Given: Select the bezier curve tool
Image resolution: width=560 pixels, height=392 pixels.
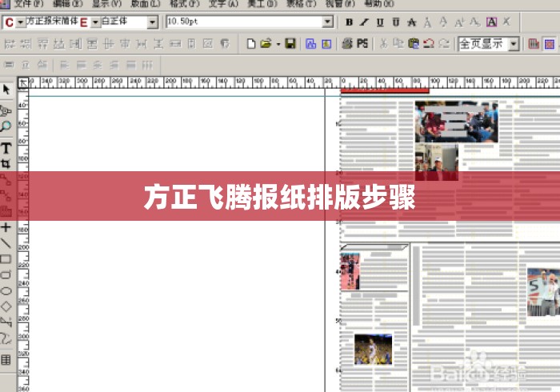Looking at the screenshot, I should (x=6, y=338).
